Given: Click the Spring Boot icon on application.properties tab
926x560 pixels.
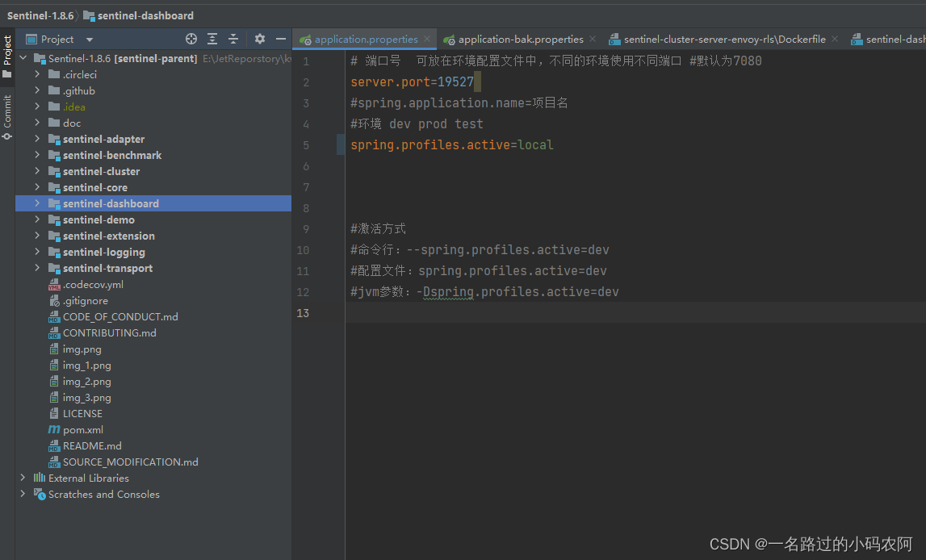Looking at the screenshot, I should pos(307,38).
